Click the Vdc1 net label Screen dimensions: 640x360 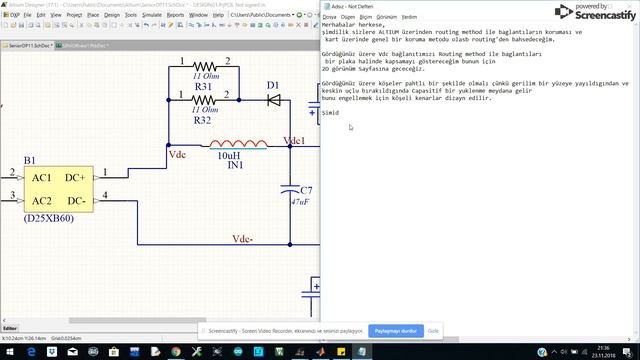(294, 141)
